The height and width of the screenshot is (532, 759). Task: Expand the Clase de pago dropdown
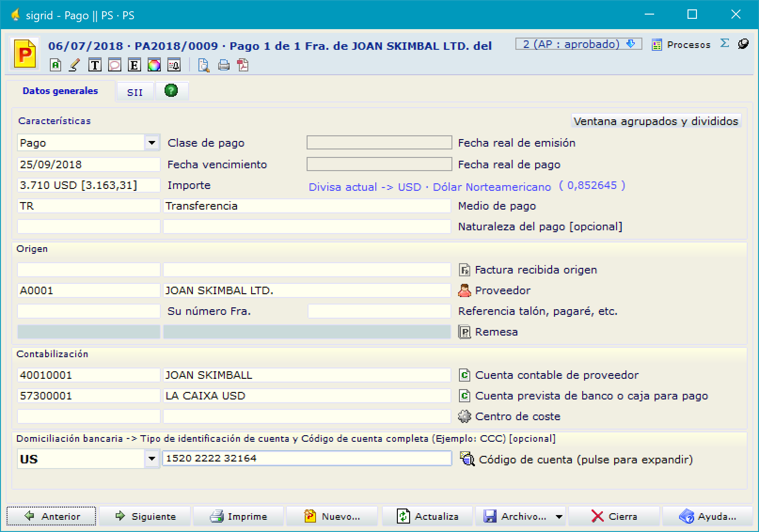151,142
